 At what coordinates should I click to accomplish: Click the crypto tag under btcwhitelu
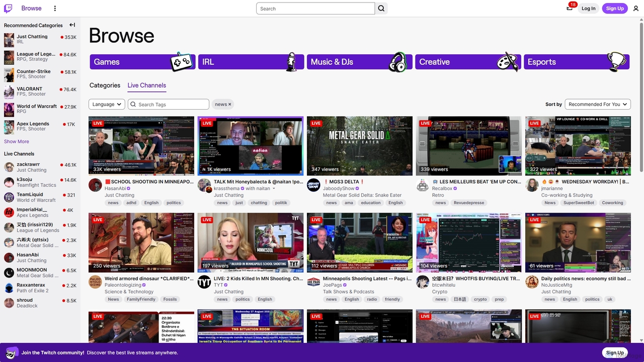point(480,299)
